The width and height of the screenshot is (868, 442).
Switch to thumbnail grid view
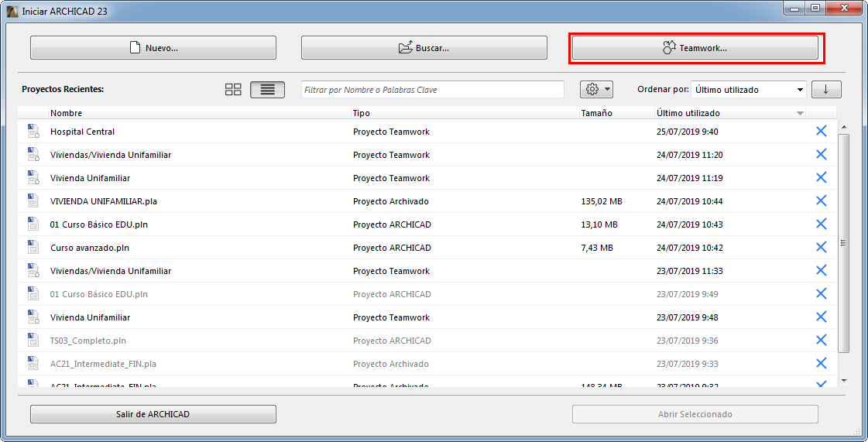pyautogui.click(x=234, y=90)
